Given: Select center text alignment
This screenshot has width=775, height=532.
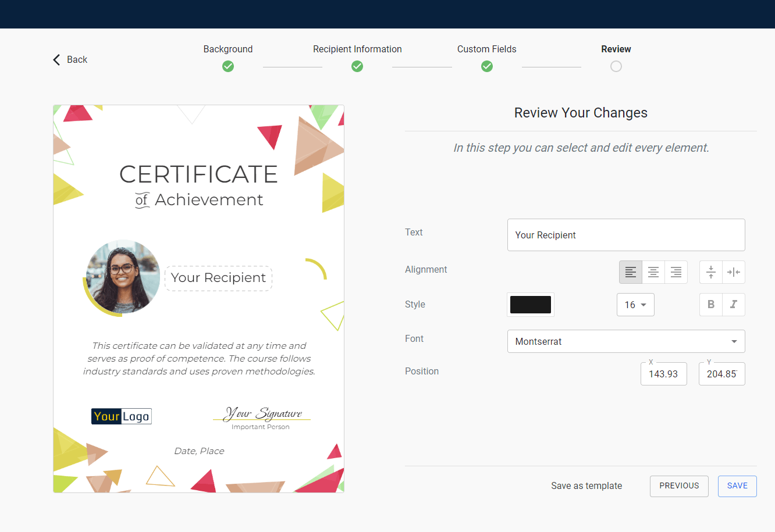Looking at the screenshot, I should 653,272.
